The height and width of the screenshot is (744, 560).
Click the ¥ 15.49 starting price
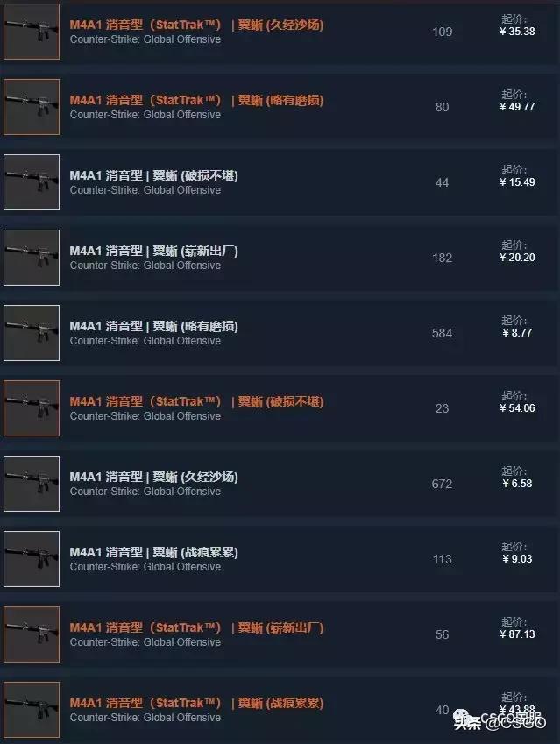click(517, 182)
